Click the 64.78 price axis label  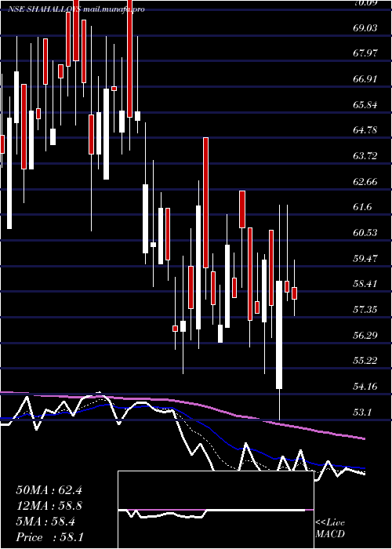365,130
